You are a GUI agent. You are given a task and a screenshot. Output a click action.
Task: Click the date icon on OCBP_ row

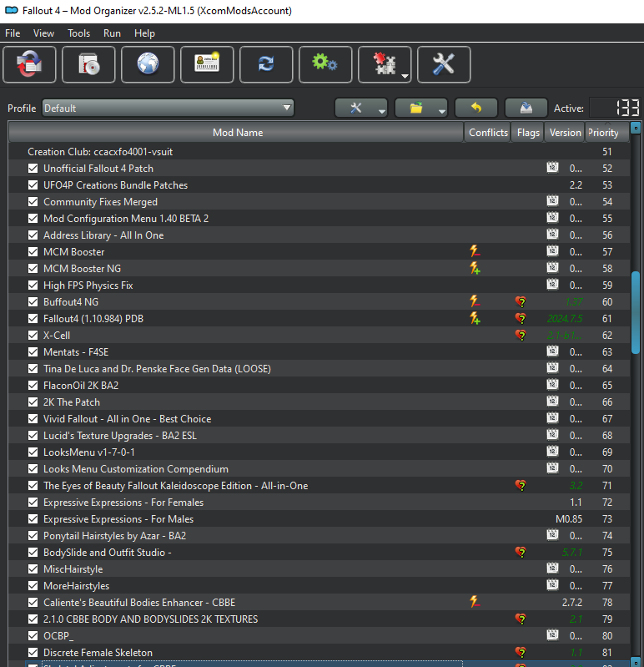(552, 635)
